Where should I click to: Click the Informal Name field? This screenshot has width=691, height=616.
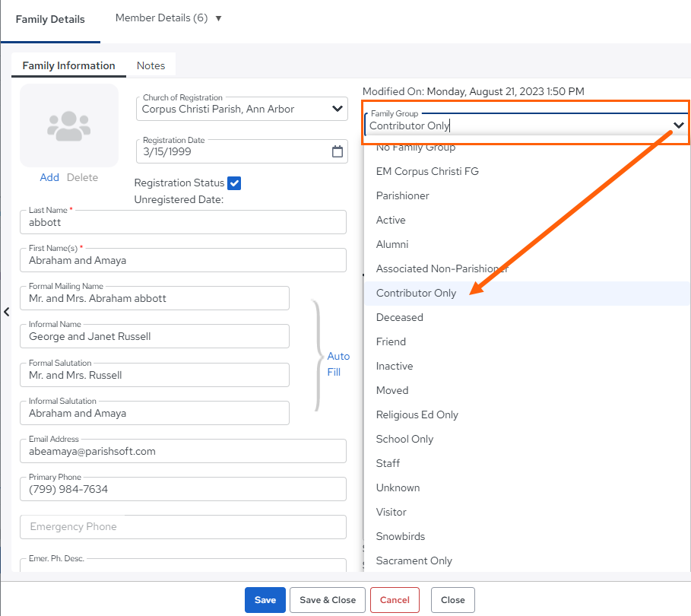(154, 336)
